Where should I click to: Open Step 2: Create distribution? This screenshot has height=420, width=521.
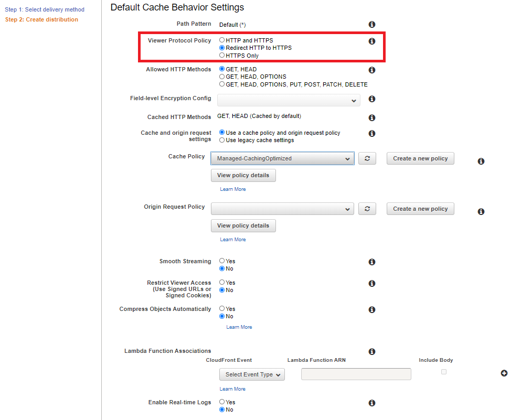tap(41, 19)
